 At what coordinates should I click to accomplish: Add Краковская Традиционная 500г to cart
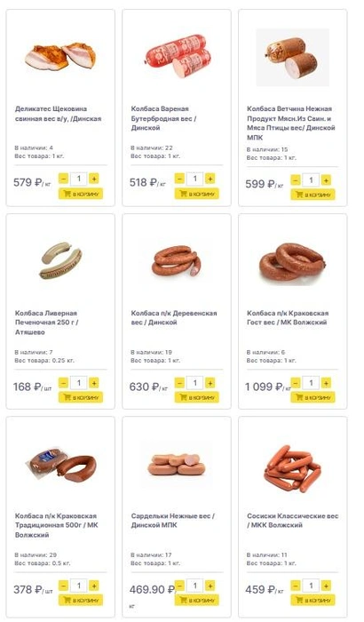pos(81,600)
